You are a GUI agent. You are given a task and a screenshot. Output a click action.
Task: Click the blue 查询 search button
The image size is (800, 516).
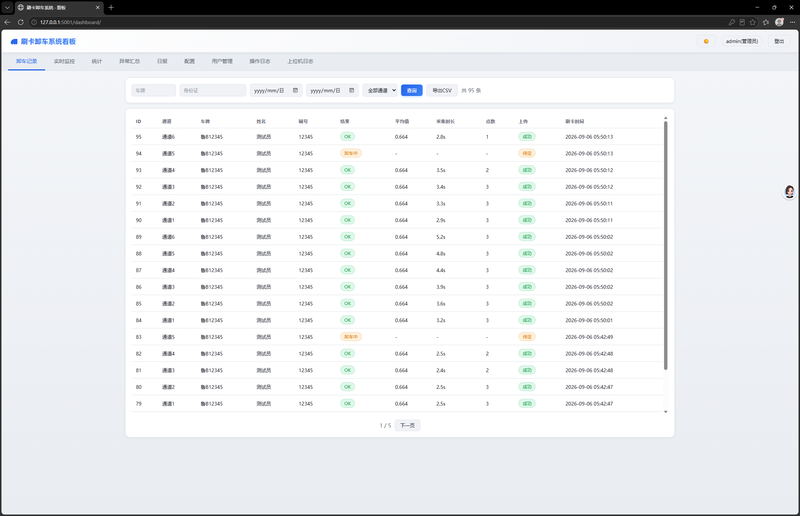(412, 90)
